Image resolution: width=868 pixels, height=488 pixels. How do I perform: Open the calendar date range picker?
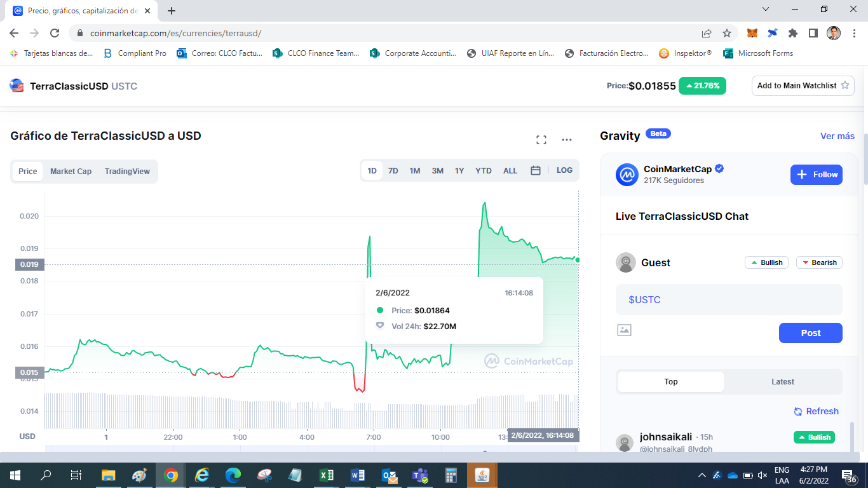click(536, 170)
